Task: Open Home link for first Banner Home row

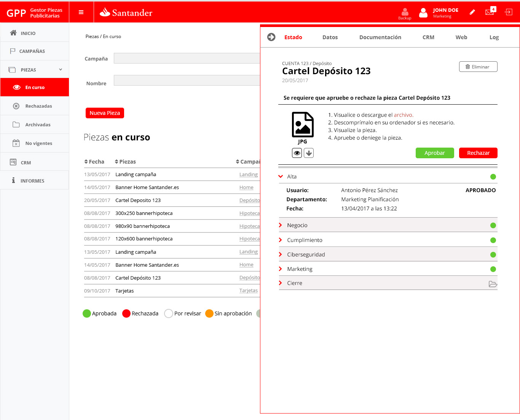Action: 246,187
